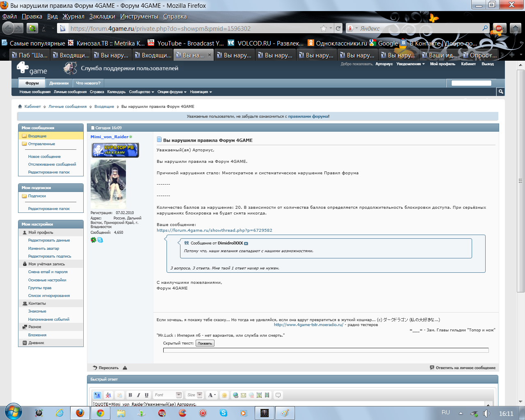Click Отслеживание сообщений in sidebar

coord(52,164)
